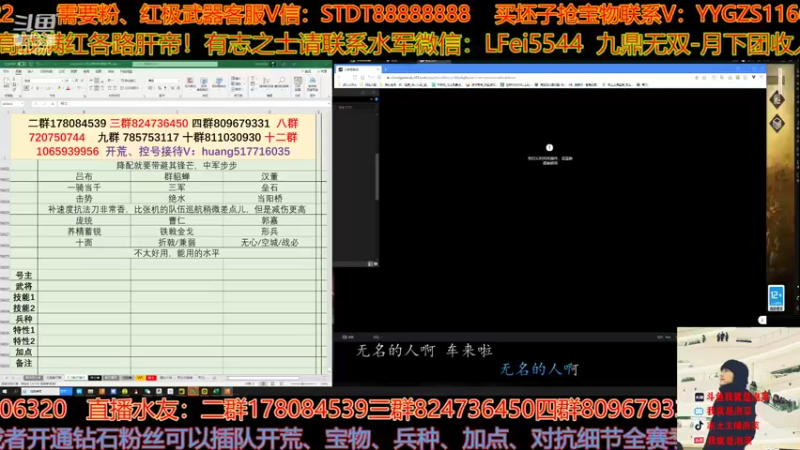The image size is (800, 450).
Task: Click cell containing 一骑当千
Action: pyautogui.click(x=84, y=188)
